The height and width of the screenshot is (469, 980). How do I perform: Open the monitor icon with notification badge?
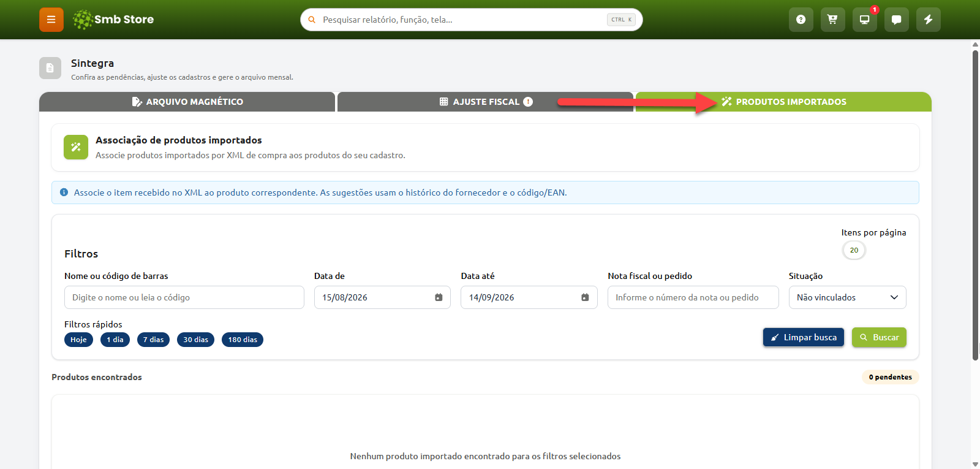pyautogui.click(x=865, y=20)
